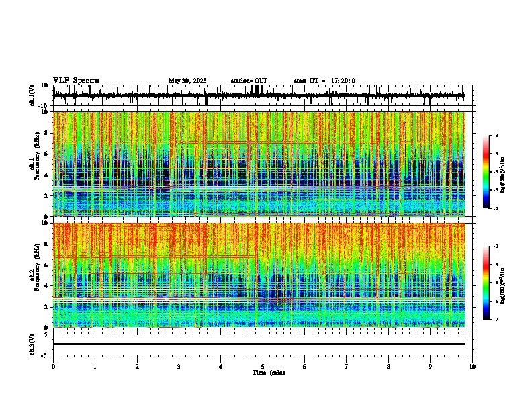Select the ch.2 colorbar log(PSD) unit label
532x411 pixels.
pyautogui.click(x=503, y=286)
